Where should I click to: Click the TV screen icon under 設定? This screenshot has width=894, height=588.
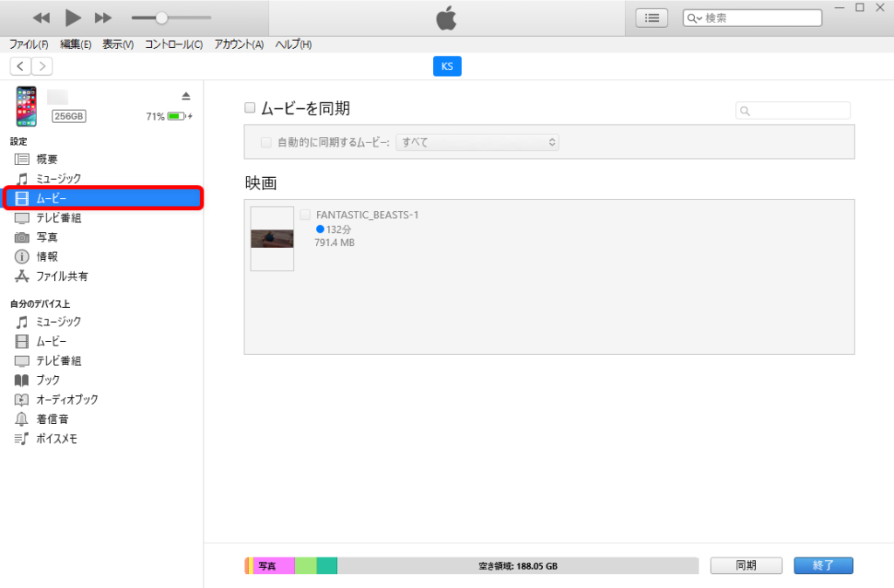pos(22,218)
